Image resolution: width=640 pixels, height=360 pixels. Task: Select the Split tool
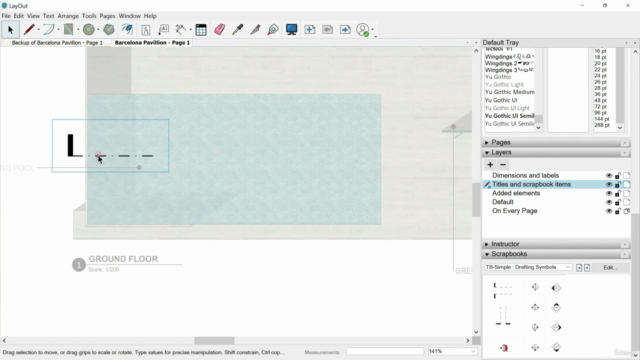256,29
